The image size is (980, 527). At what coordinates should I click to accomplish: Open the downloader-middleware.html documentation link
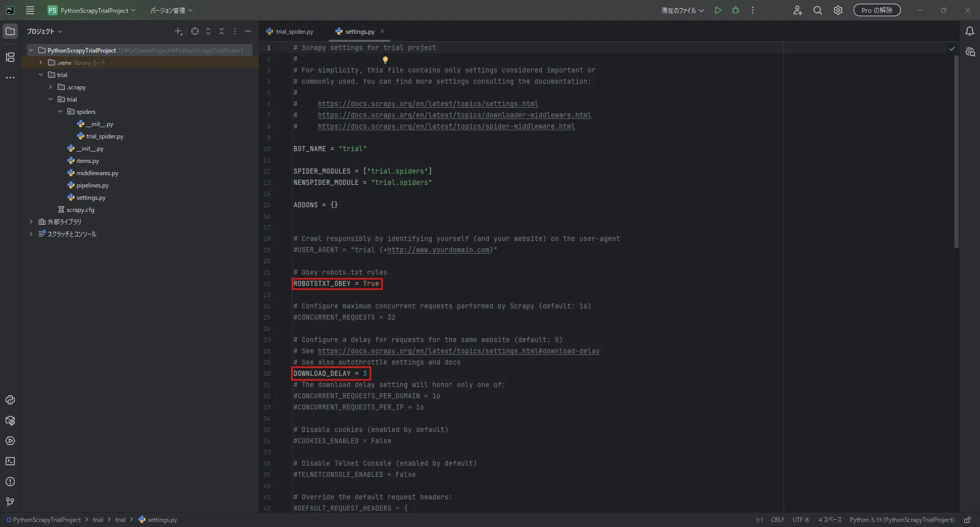click(454, 115)
